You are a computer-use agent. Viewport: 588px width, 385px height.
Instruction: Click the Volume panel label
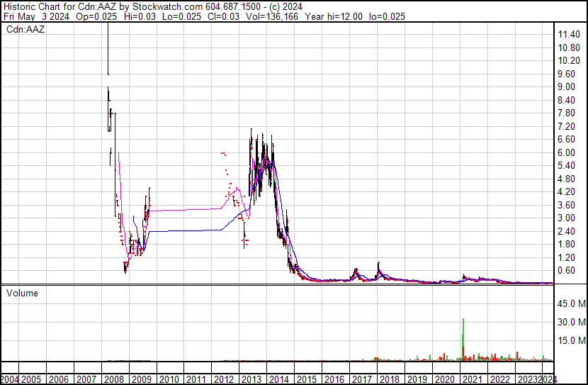[x=22, y=293]
